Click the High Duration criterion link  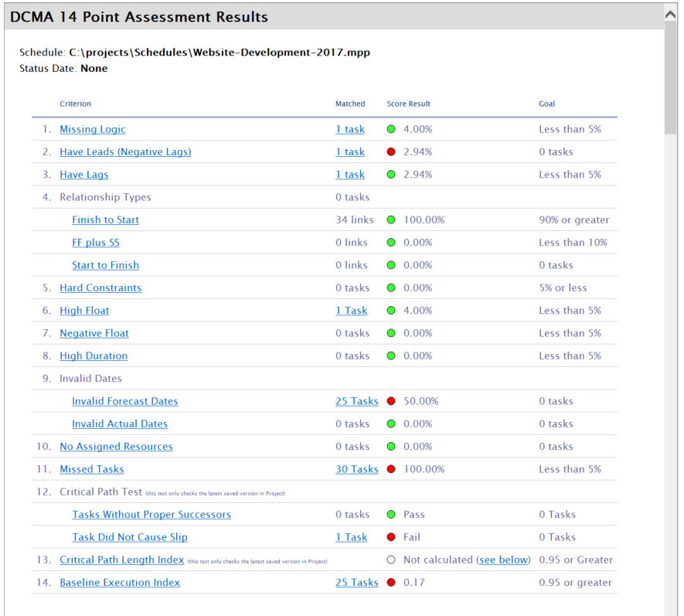point(94,356)
